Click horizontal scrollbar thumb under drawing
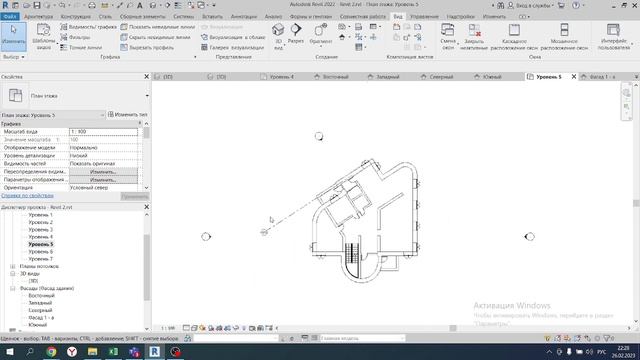Screen dimensions: 640x360 [x=453, y=328]
